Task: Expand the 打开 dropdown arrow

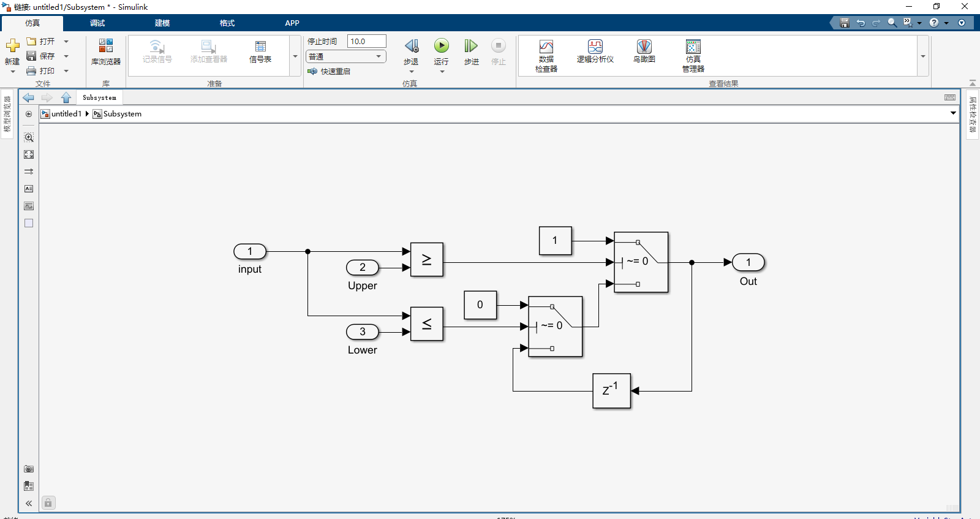Action: pos(66,42)
